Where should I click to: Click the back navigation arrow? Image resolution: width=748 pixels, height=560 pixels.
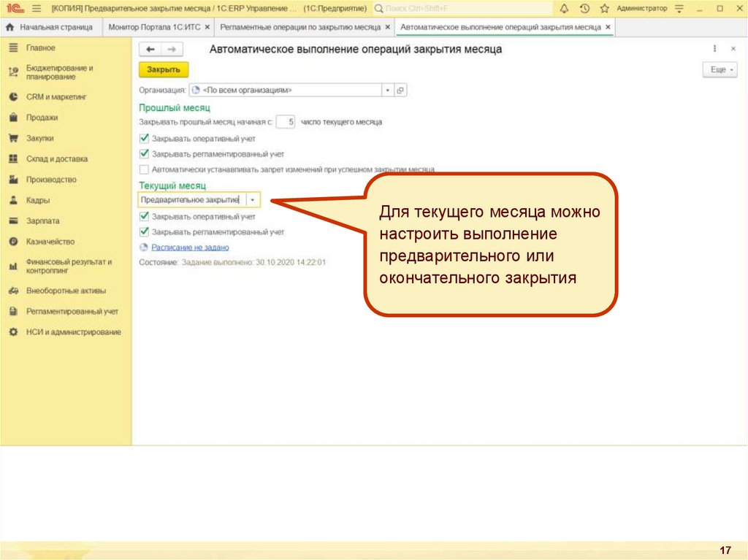coord(150,49)
